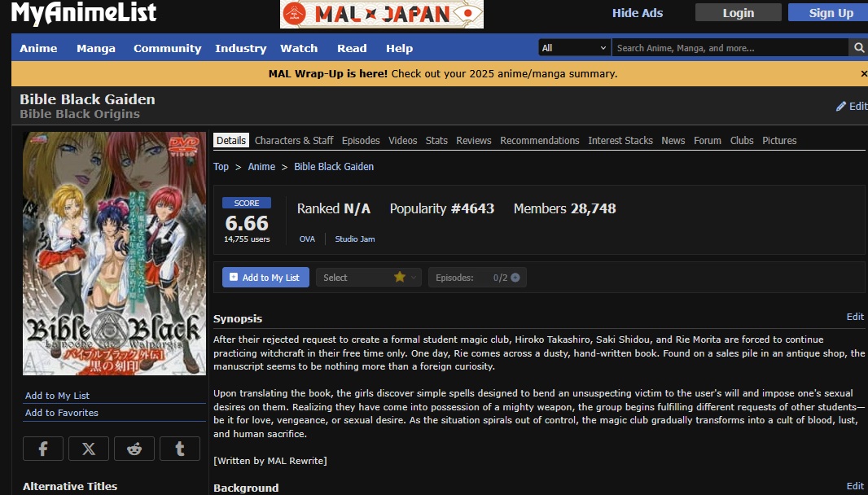The image size is (868, 495).
Task: Switch to the Recommendations tab
Action: (540, 141)
